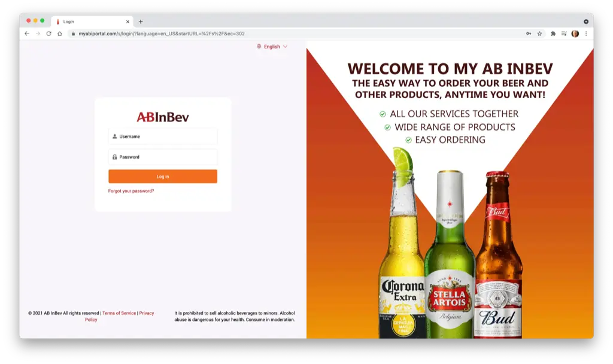Open the browser extensions puzzle icon
Image resolution: width=613 pixels, height=364 pixels.
[x=552, y=34]
